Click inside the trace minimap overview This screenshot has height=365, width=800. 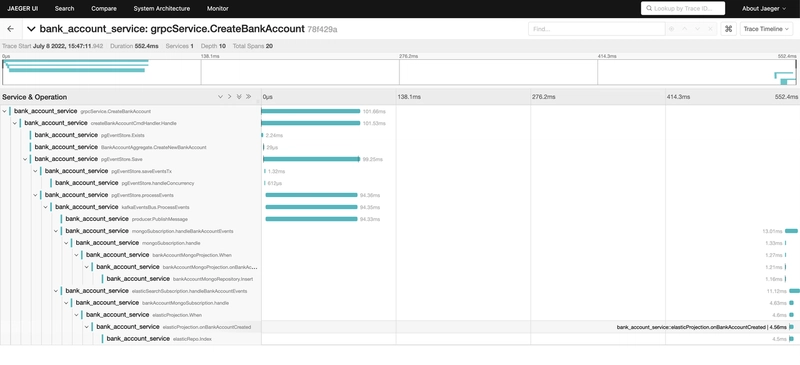pos(399,72)
